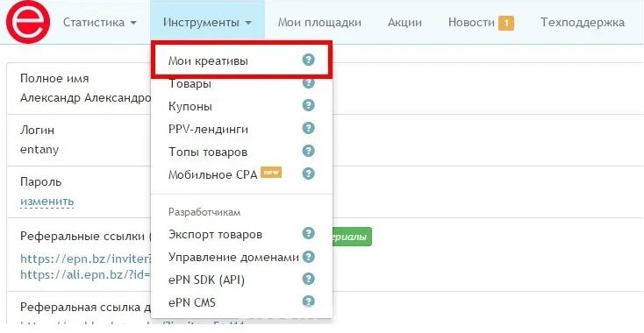Select Экспорт товаров for developers

pos(215,235)
